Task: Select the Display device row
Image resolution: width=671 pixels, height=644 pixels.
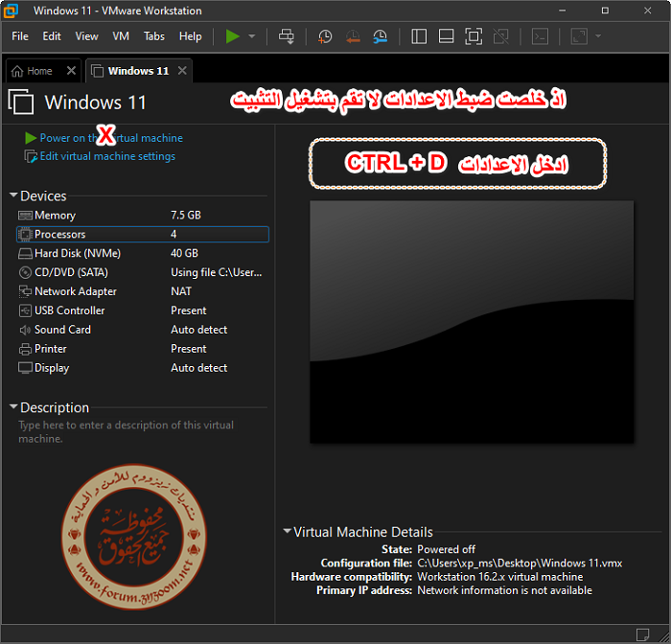Action: click(x=143, y=368)
